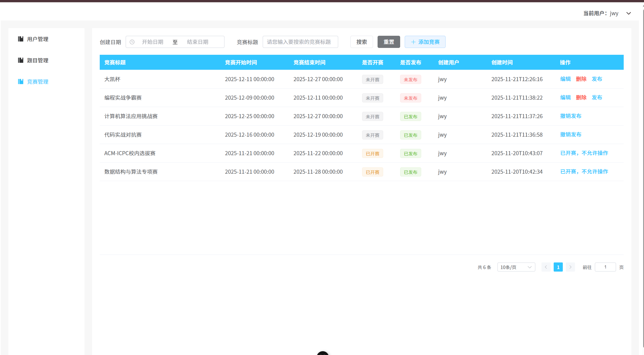Click 删除 for 编程实战争霸赛

(x=581, y=97)
